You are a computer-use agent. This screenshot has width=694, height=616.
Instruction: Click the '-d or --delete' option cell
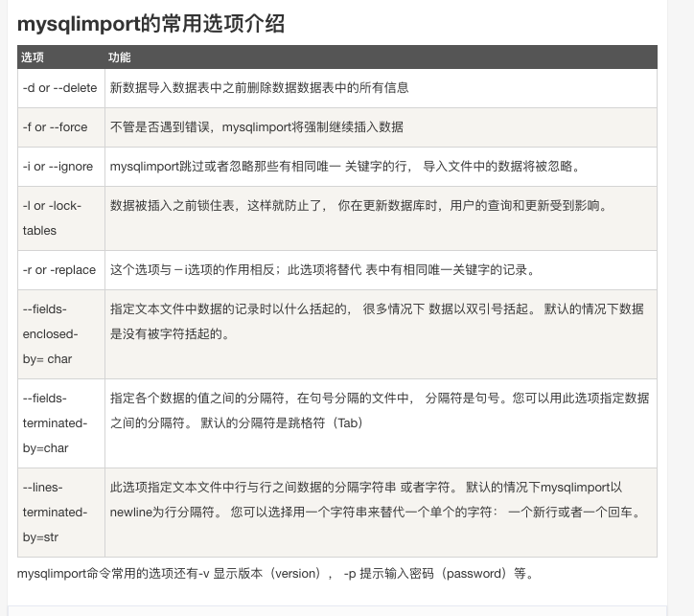[61, 88]
